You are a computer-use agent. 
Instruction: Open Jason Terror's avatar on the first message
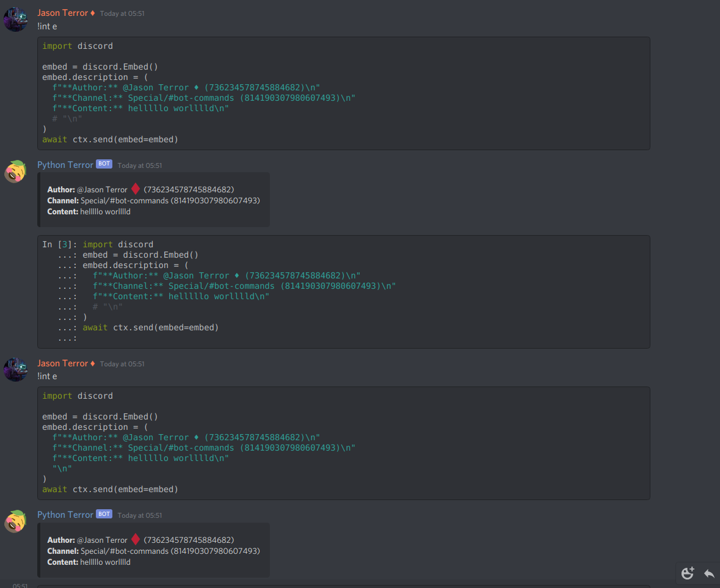pos(16,20)
